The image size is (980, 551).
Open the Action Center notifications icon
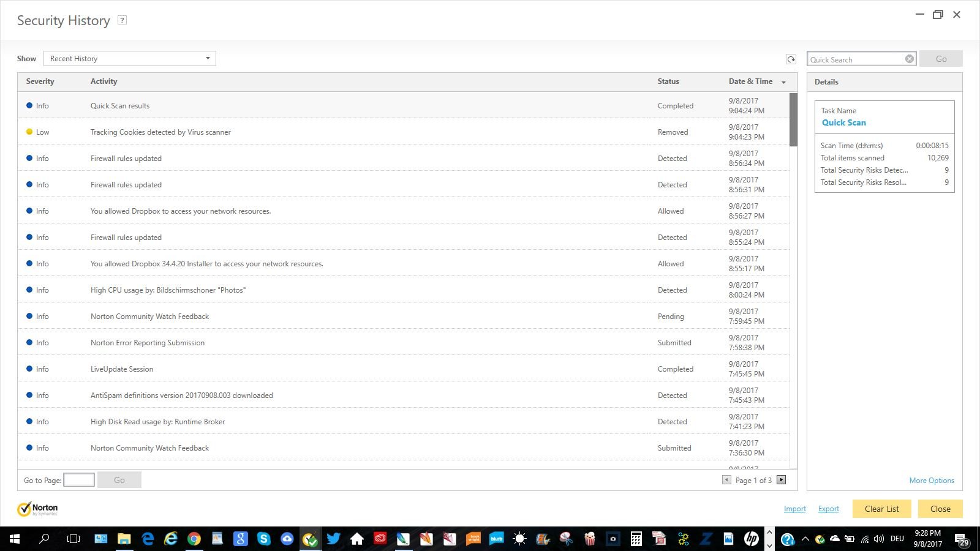(962, 539)
